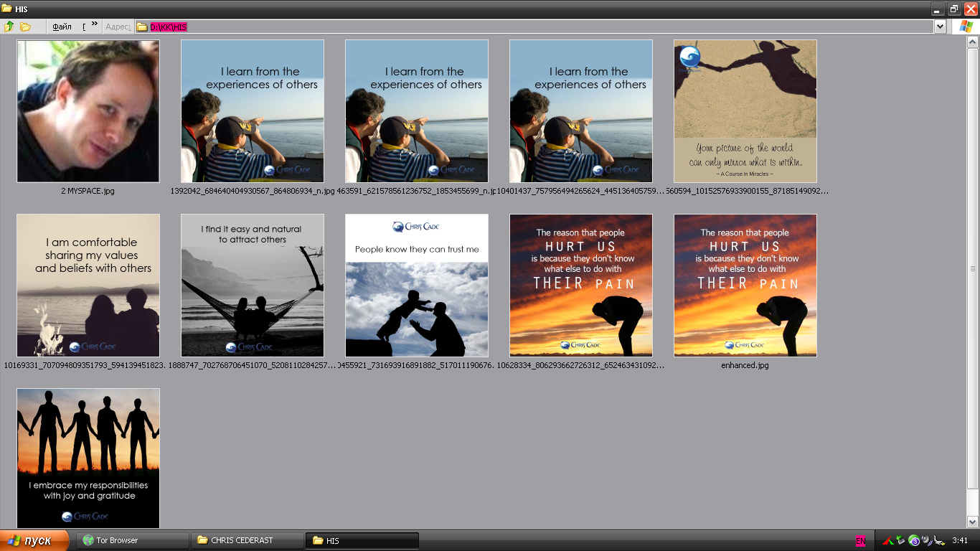The width and height of the screenshot is (980, 551).
Task: Click the 'enhanced.jpg' file name
Action: coord(745,365)
